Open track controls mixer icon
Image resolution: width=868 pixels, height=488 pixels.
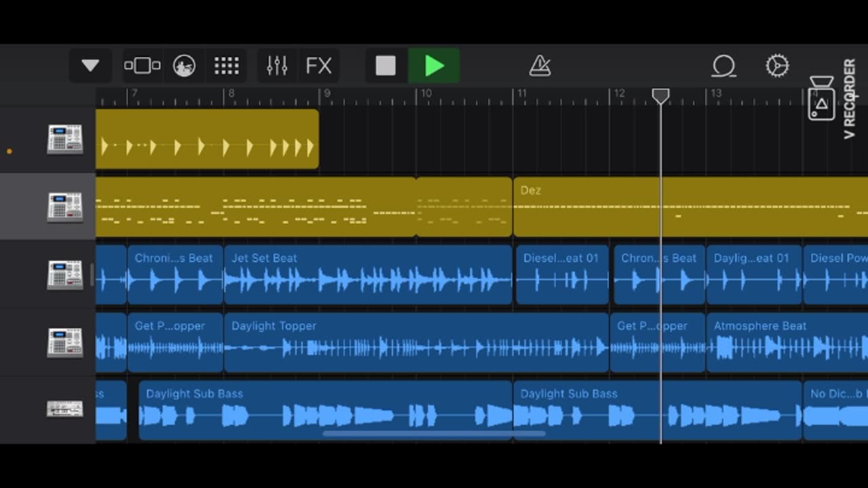277,66
